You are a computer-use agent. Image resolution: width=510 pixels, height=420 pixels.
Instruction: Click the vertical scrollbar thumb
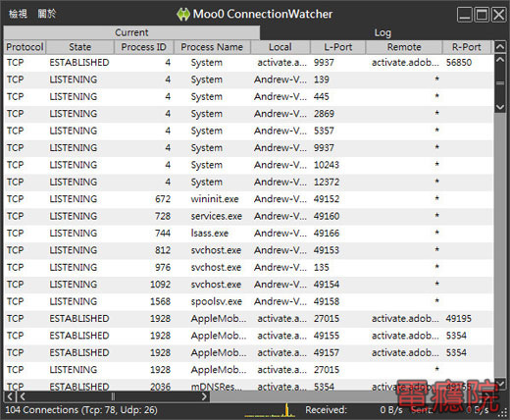500,83
